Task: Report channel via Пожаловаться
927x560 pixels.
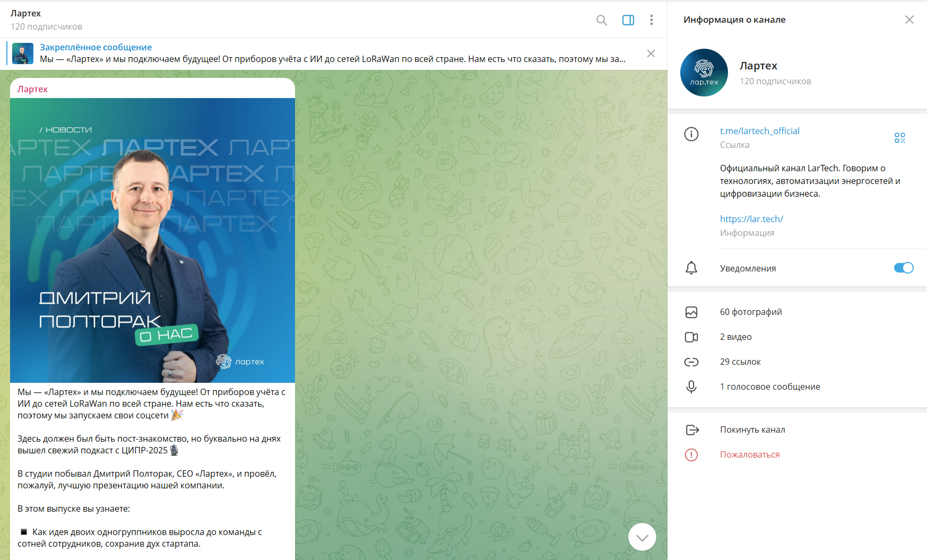Action: pyautogui.click(x=749, y=454)
